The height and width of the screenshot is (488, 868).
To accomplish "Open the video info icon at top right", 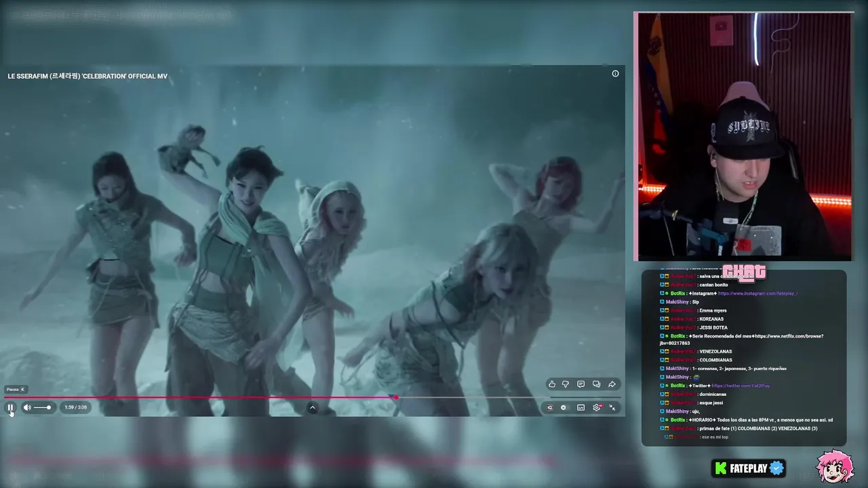I will tap(616, 73).
